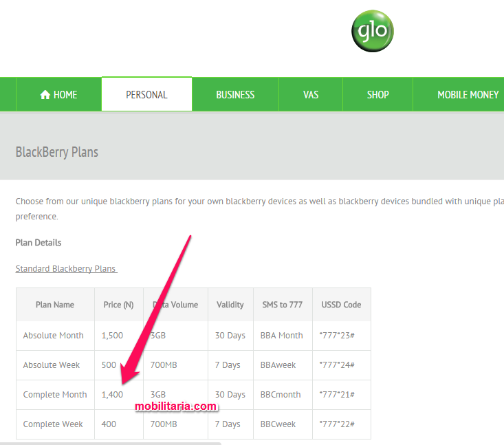Click the USSD Code column header
Image resolution: width=504 pixels, height=445 pixels.
(341, 305)
